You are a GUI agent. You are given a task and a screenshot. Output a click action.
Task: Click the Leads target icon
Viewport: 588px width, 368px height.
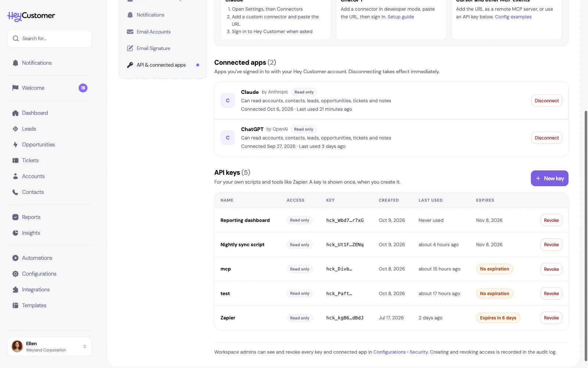pos(15,129)
